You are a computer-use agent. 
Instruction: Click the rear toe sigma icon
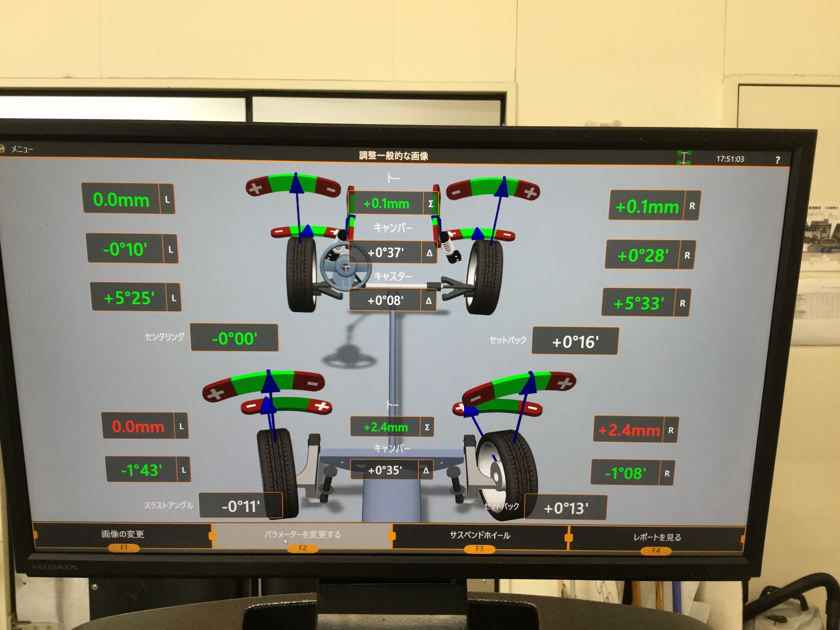point(427,427)
